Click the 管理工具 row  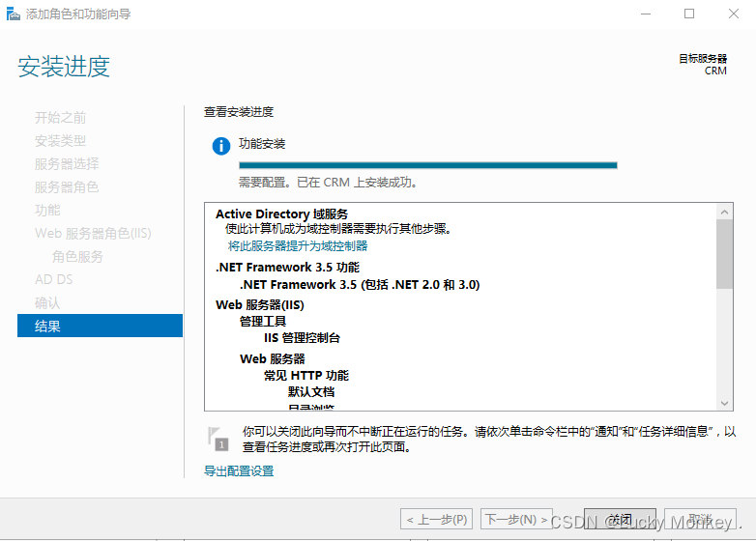(263, 322)
